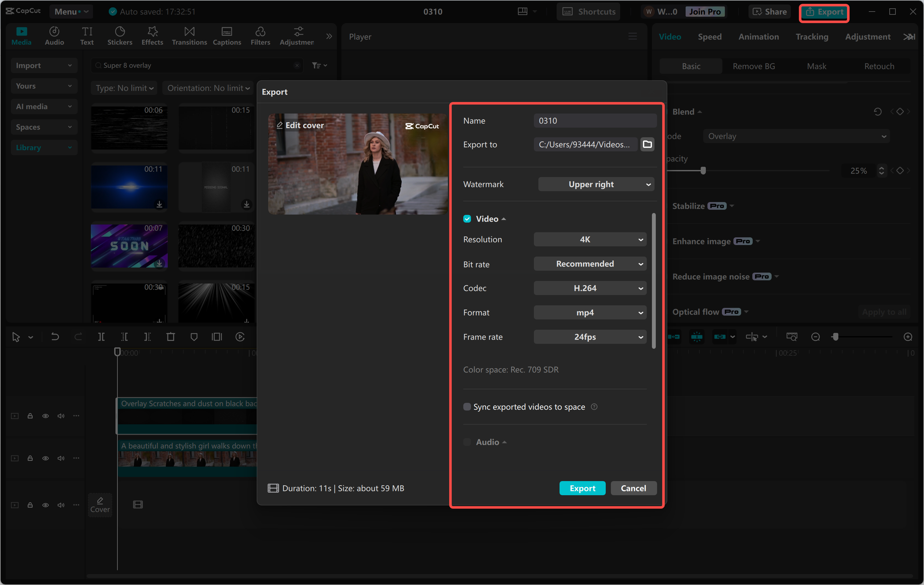Click the Edit cover pencil icon
The image size is (924, 585).
280,125
